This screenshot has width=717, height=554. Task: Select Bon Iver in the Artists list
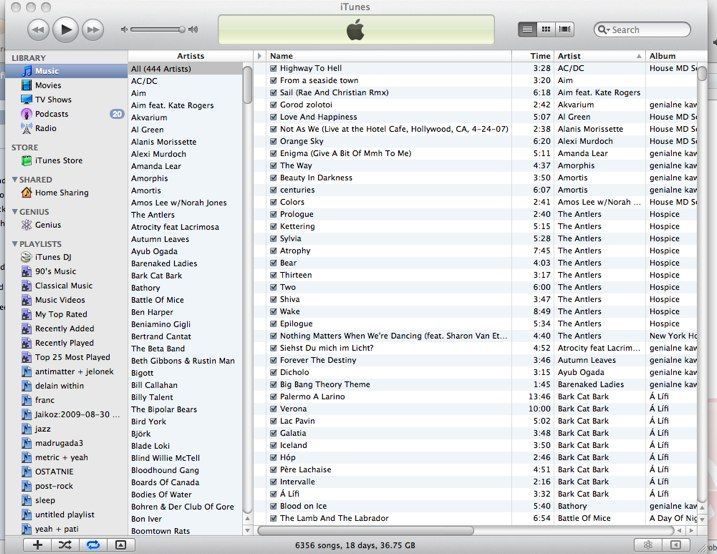pyautogui.click(x=185, y=519)
